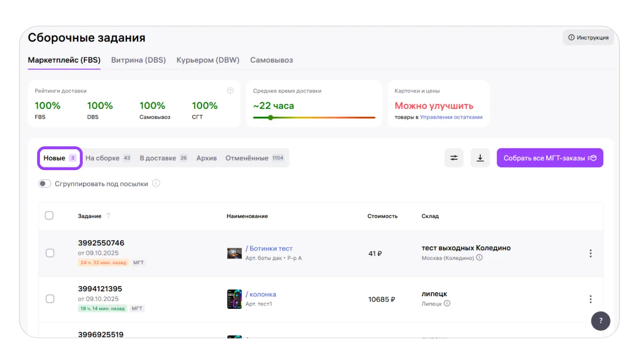Open help via question mark button

[600, 320]
